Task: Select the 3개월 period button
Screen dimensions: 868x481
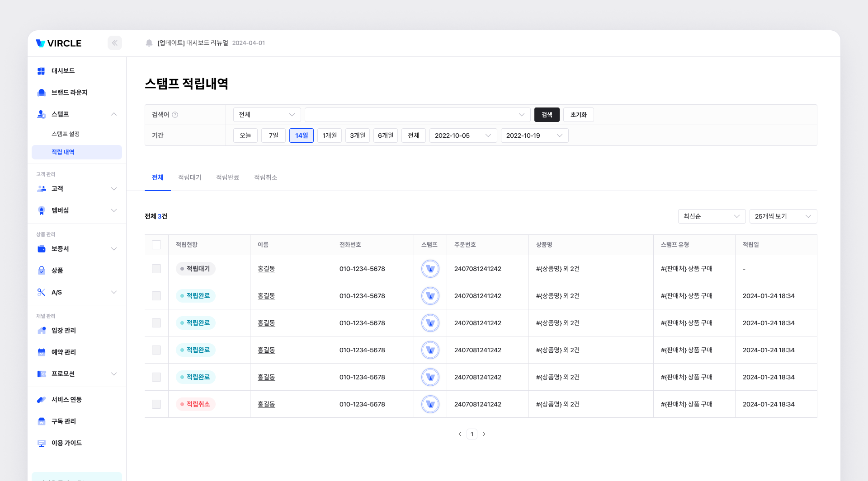Action: tap(358, 135)
